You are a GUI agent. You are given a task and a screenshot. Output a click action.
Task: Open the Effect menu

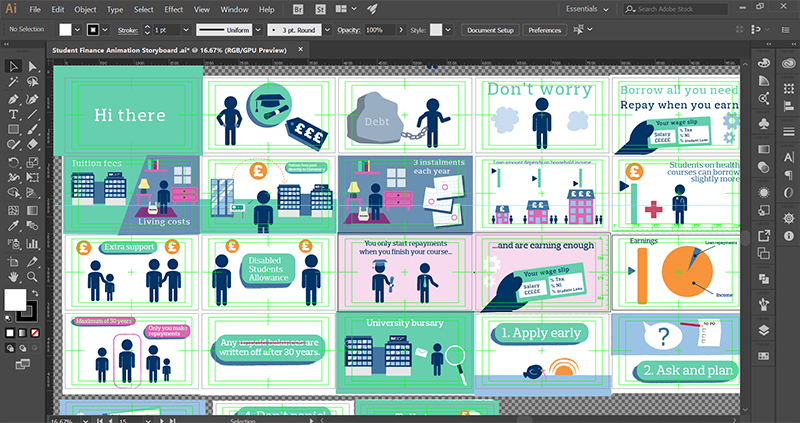tap(173, 9)
